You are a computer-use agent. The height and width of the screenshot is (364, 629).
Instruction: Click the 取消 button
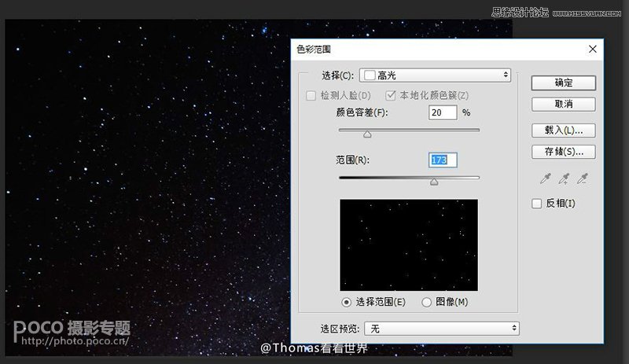pos(564,105)
